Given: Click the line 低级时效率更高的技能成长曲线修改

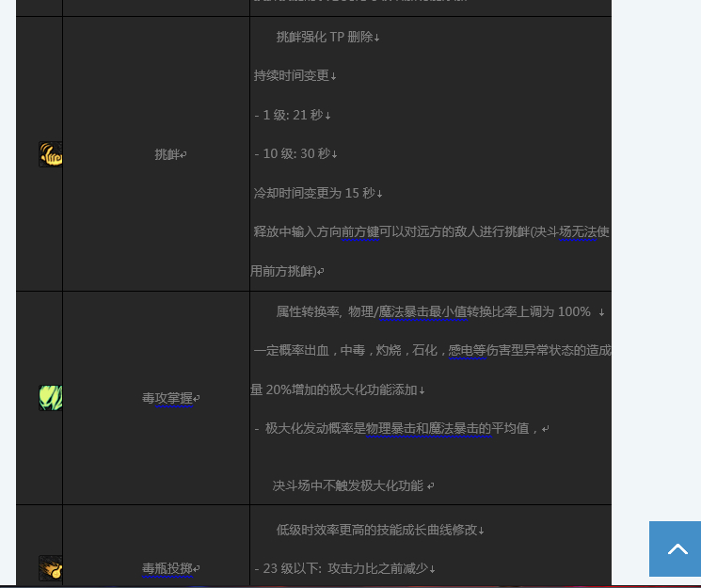Looking at the screenshot, I should tap(377, 530).
